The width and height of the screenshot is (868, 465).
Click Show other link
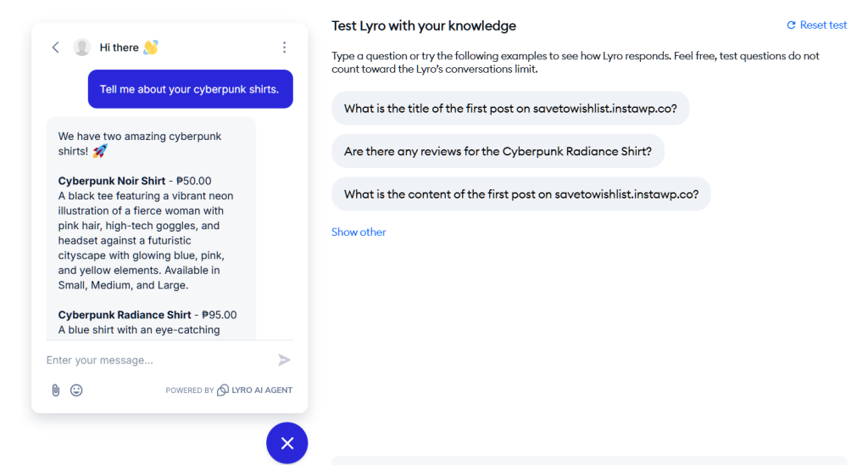click(359, 232)
